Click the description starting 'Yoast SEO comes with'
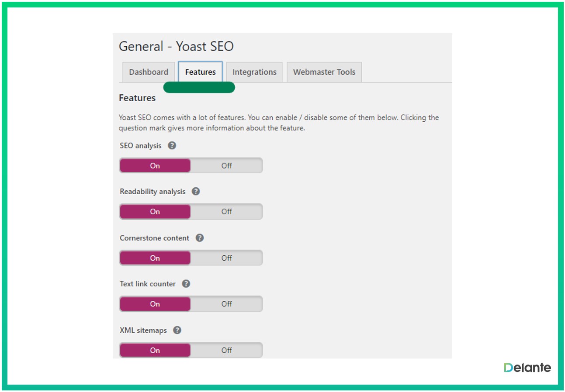 click(279, 123)
